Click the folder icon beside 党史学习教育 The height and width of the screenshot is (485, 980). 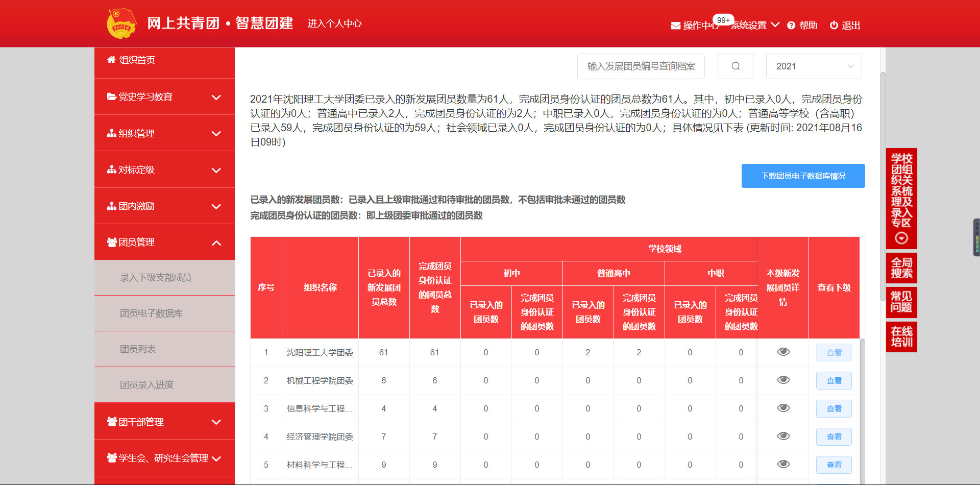coord(111,96)
